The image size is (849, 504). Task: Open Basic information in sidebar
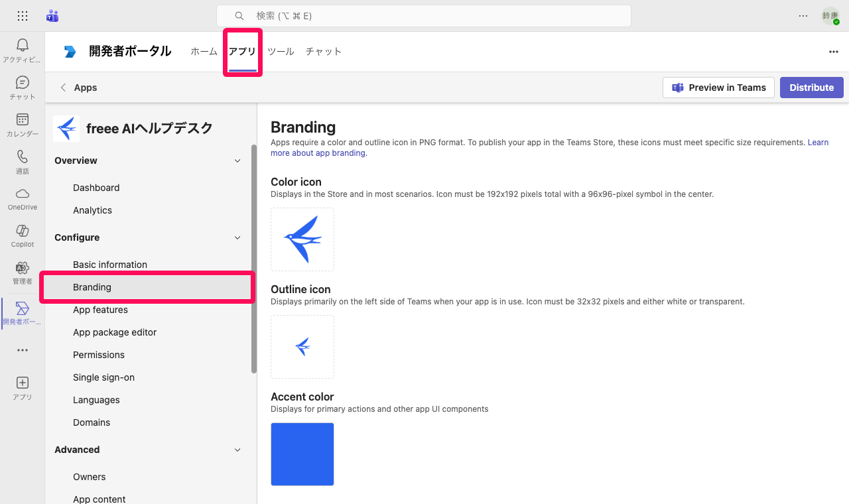[110, 265]
